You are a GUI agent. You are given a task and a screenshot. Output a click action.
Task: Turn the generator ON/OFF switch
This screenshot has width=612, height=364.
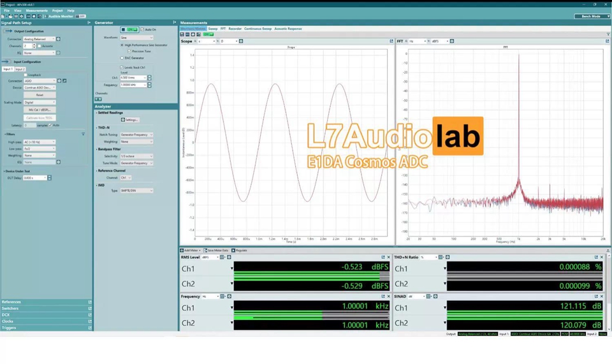[x=130, y=29]
